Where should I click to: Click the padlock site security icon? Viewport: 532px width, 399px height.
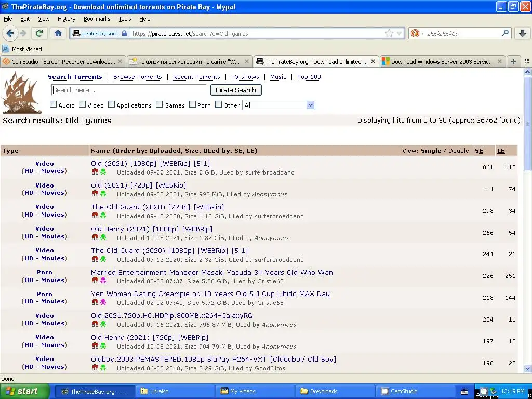pyautogui.click(x=124, y=33)
